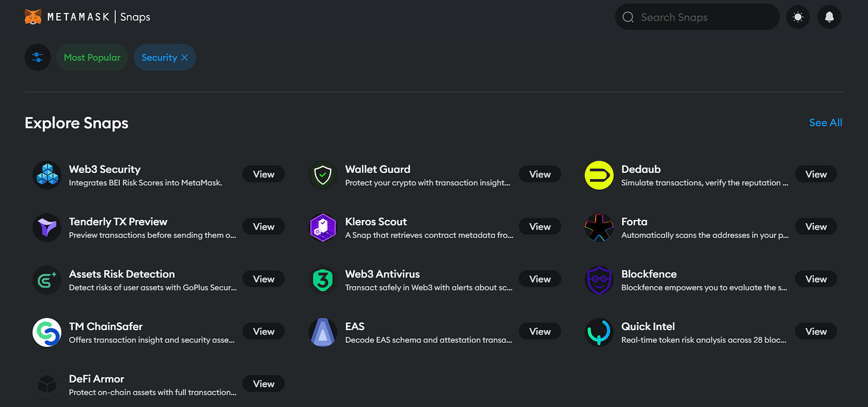The image size is (868, 407).
Task: View the EAS snap
Action: (540, 331)
